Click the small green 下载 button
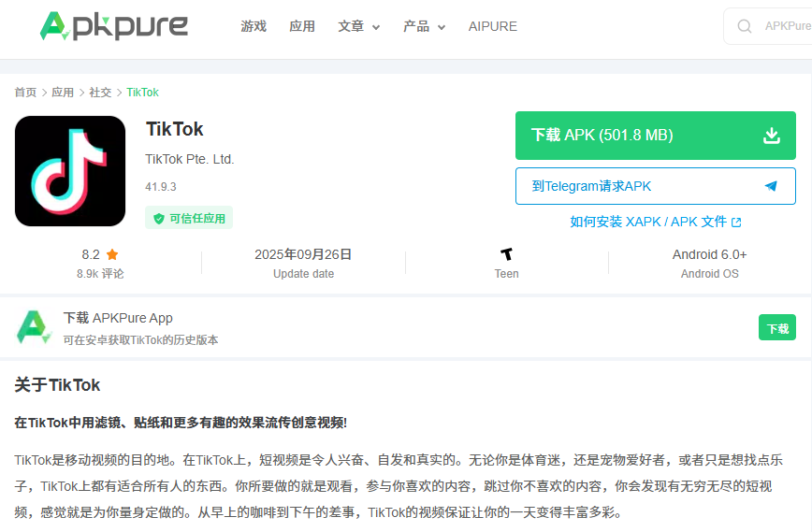Viewport: 812px width, 532px height. [776, 328]
